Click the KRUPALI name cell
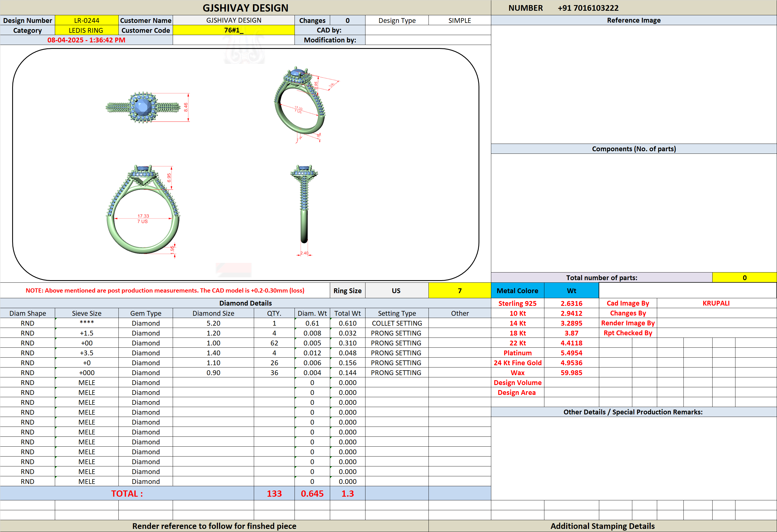777x532 pixels. (x=716, y=303)
